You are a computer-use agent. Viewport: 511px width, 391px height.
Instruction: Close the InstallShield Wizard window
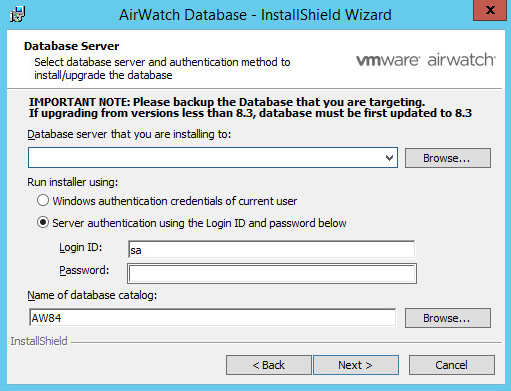490,10
